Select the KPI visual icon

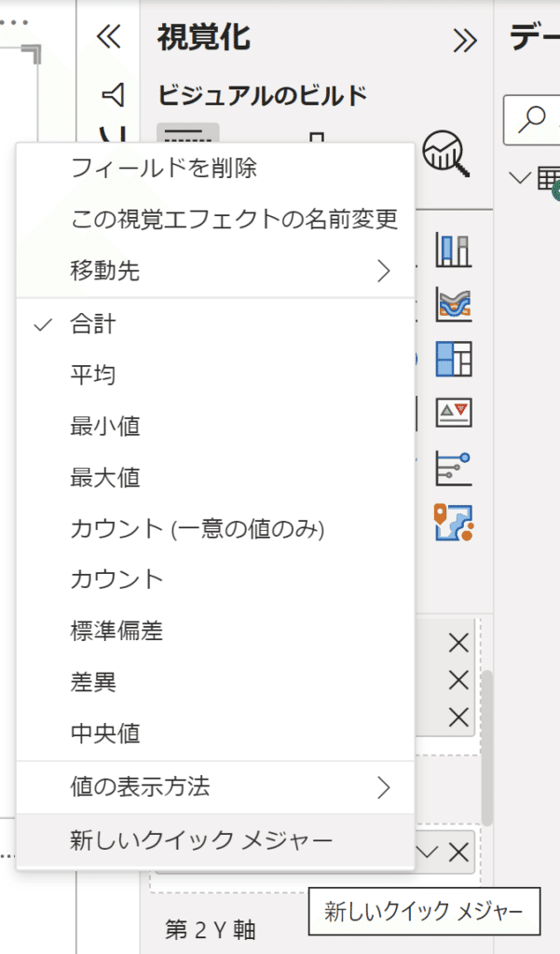pyautogui.click(x=453, y=412)
